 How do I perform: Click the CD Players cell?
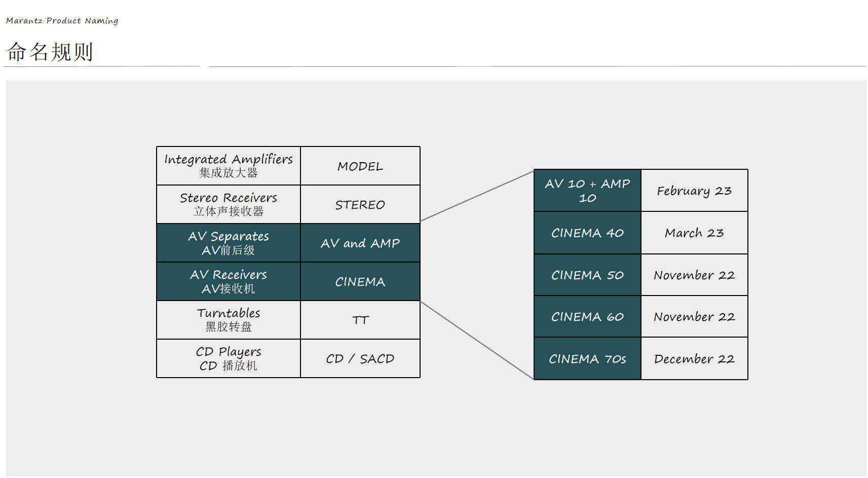point(228,358)
